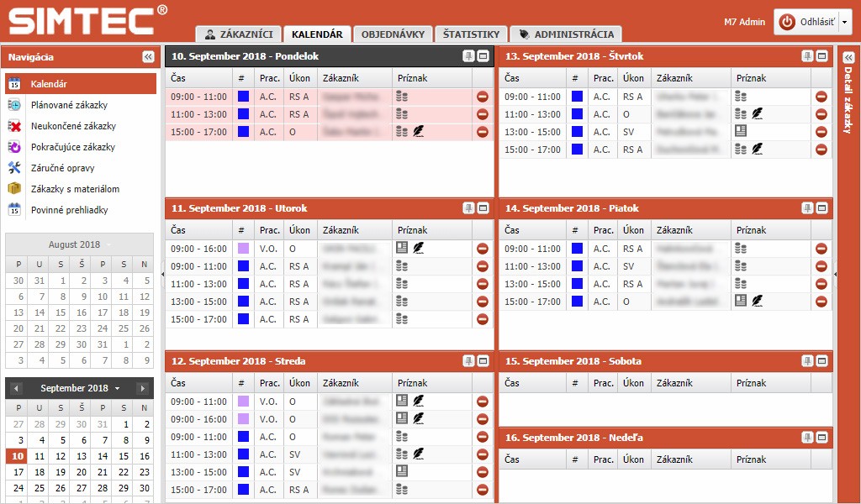
Task: Click the note icon in Thursday's 13:00 - 15:00 row
Action: click(741, 131)
